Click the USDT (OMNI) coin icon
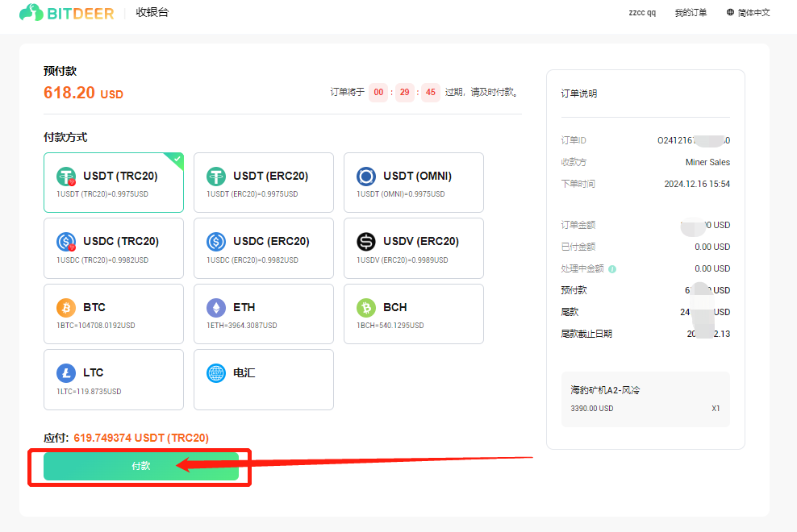The height and width of the screenshot is (532, 797). tap(366, 177)
